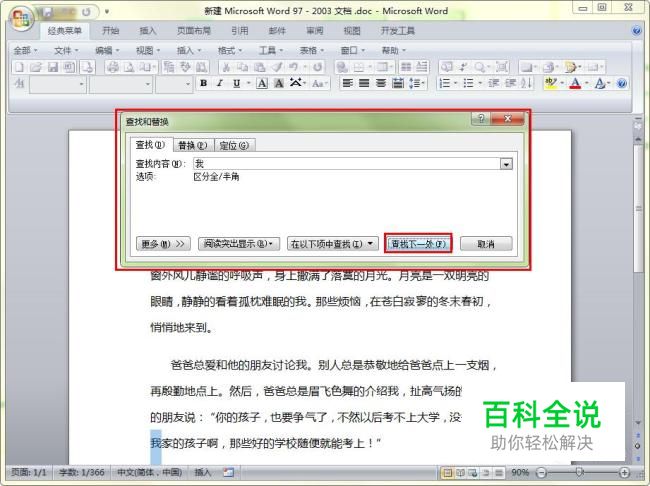
Task: Open the 表格 menu
Action: coord(311,51)
